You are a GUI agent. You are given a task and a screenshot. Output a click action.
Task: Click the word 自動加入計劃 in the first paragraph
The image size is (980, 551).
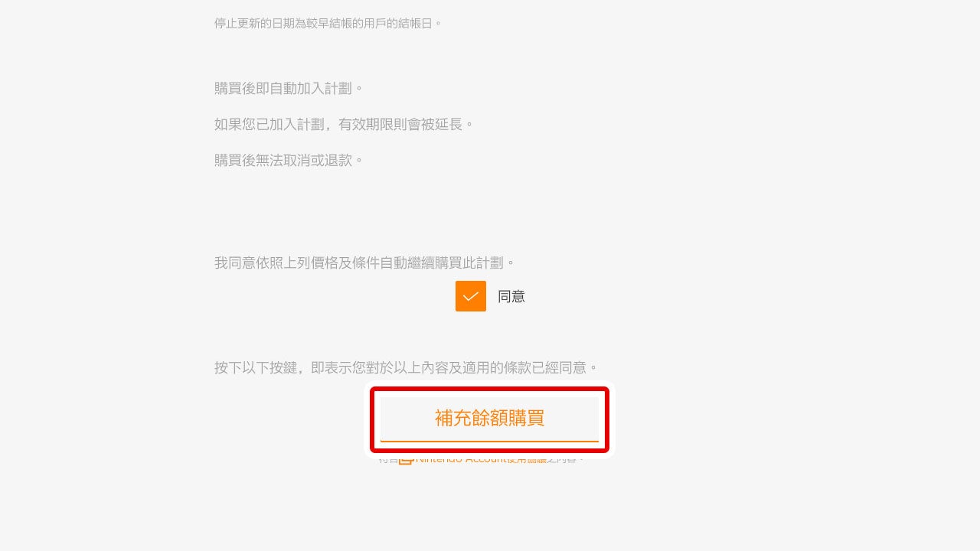[311, 88]
